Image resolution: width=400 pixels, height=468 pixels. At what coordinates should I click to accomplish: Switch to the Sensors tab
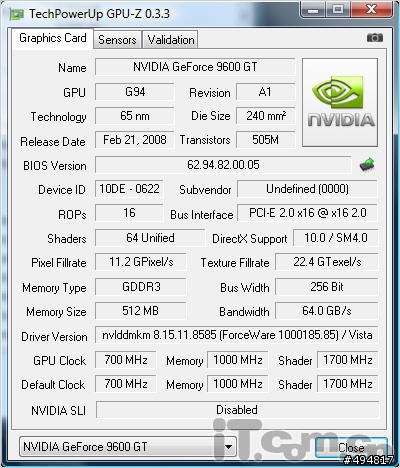point(117,40)
